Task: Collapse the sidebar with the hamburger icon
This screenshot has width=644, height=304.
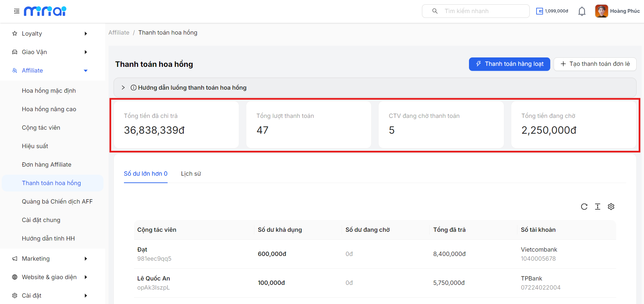Action: coord(16,11)
